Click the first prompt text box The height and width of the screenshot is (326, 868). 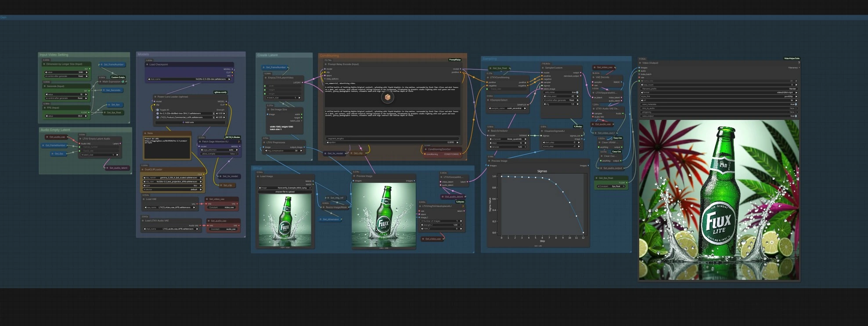[393, 95]
